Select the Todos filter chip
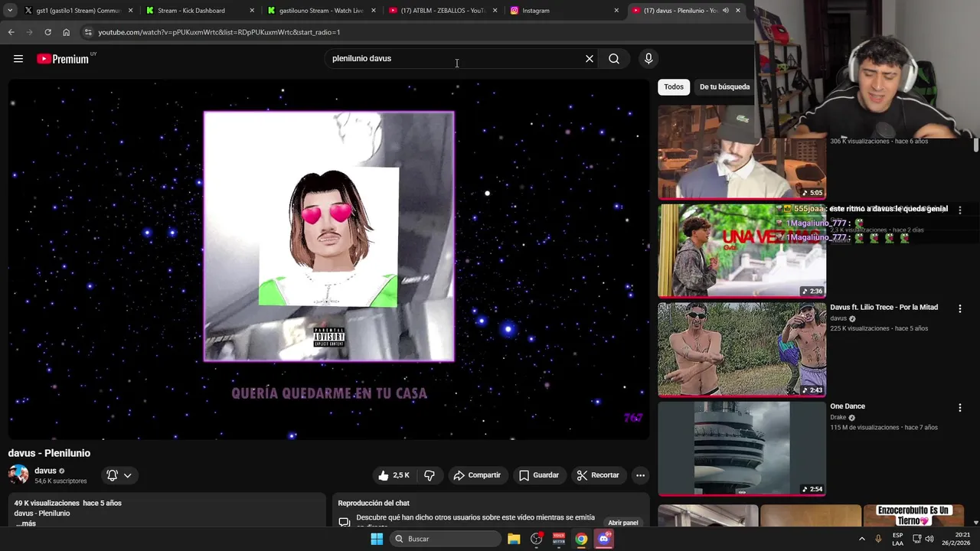 (674, 87)
